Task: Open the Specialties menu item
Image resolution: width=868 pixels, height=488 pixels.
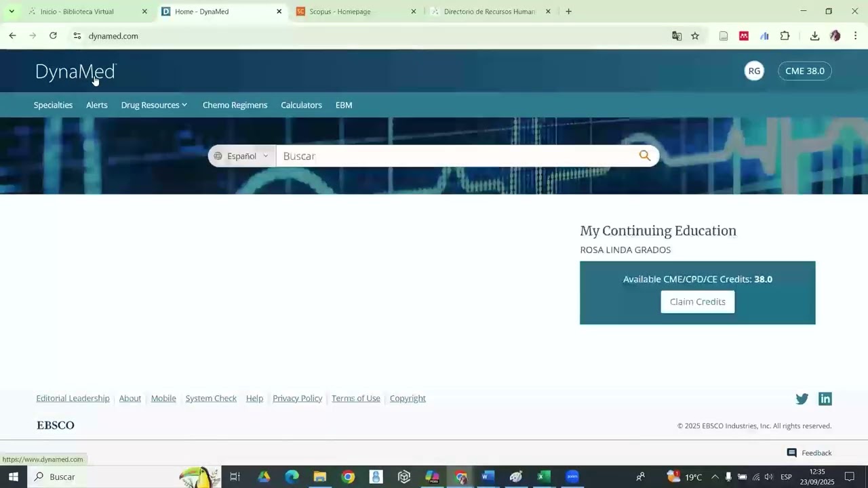Action: 53,105
